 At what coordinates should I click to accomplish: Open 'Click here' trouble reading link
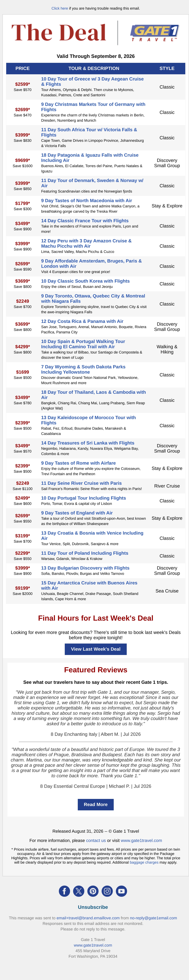pos(60,8)
